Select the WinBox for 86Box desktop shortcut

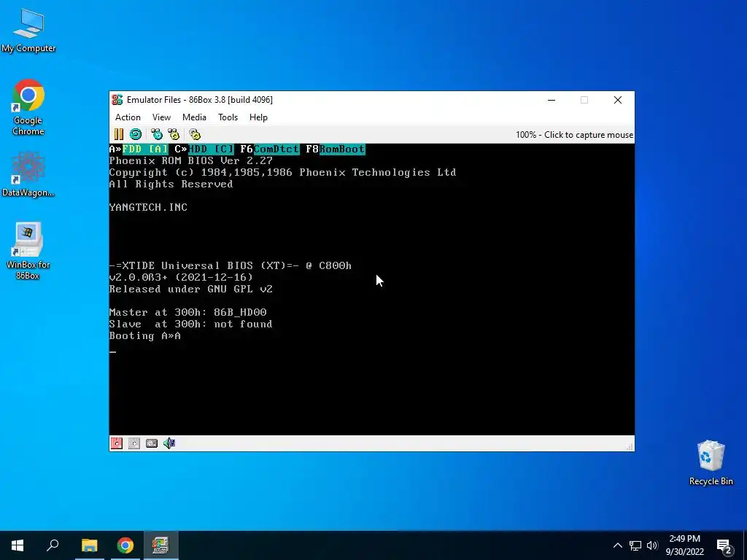coord(28,251)
